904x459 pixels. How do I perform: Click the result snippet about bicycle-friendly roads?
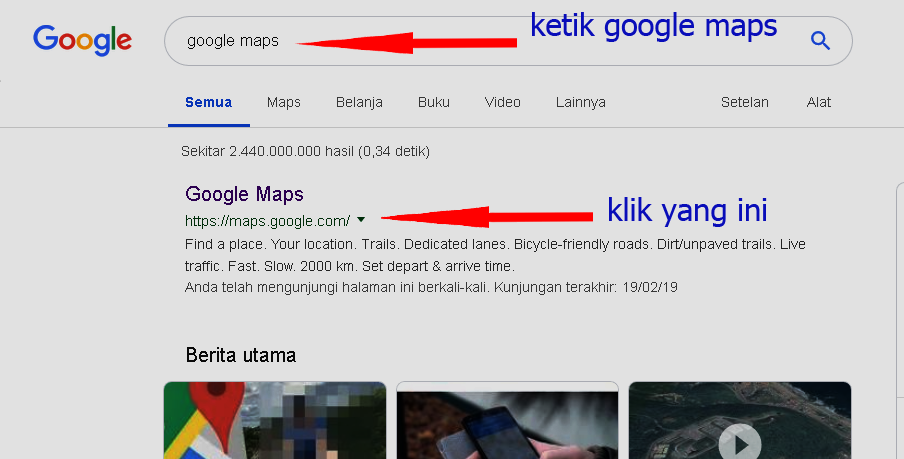pyautogui.click(x=495, y=255)
